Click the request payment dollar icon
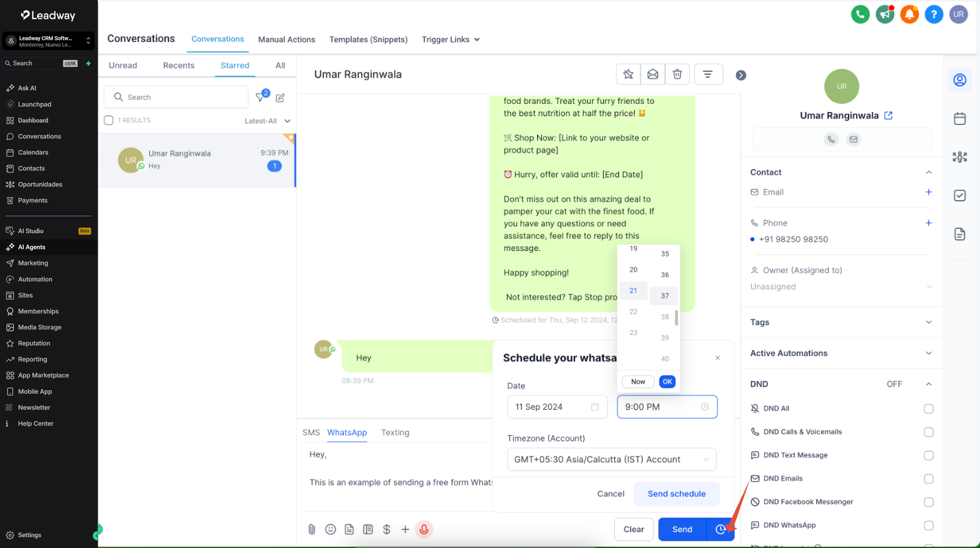Screen dimensions: 980x548 coord(386,529)
